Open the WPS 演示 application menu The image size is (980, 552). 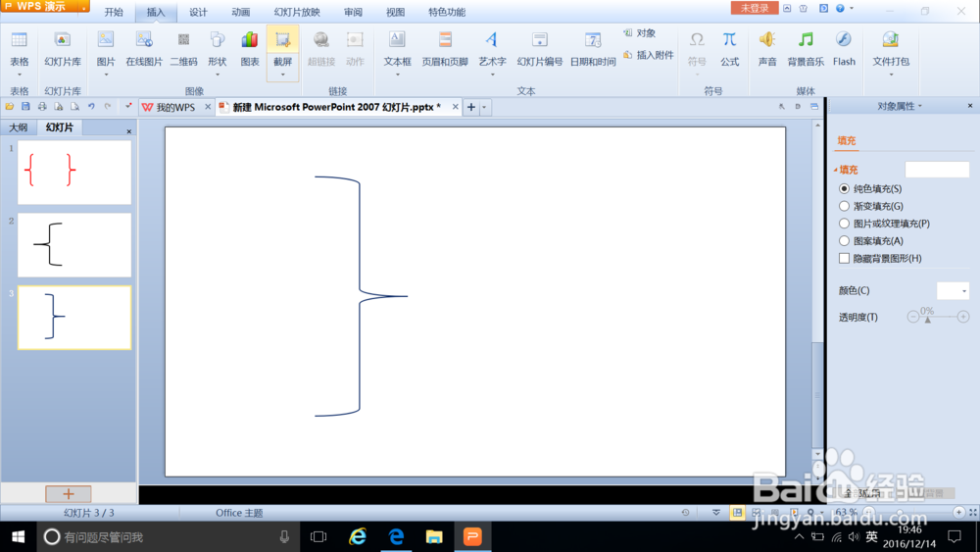[x=45, y=6]
